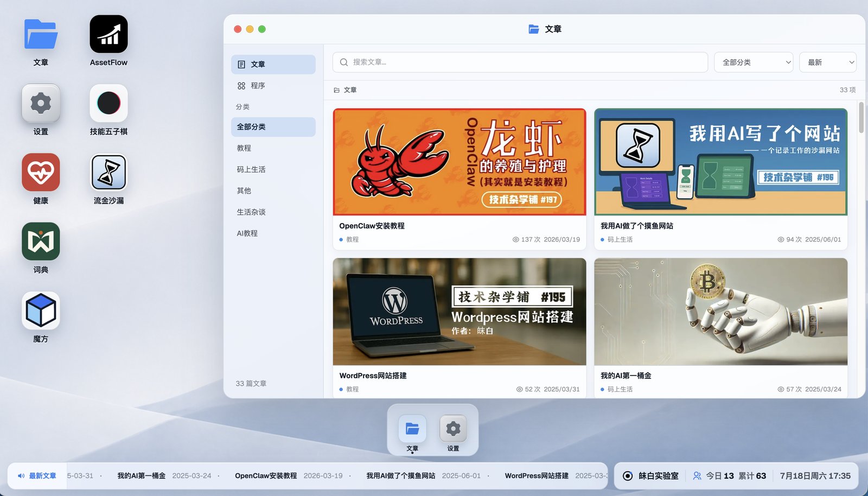Screen dimensions: 868x496
Task: Launch the 魔方 cube app icon
Action: click(41, 310)
